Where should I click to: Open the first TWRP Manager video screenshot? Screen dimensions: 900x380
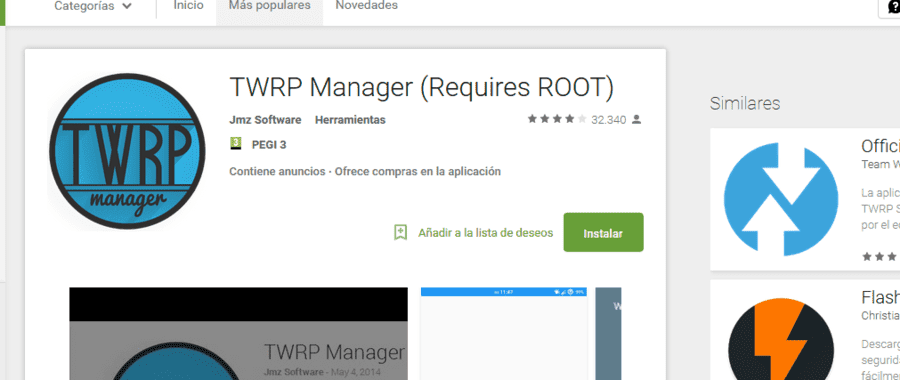(238, 334)
